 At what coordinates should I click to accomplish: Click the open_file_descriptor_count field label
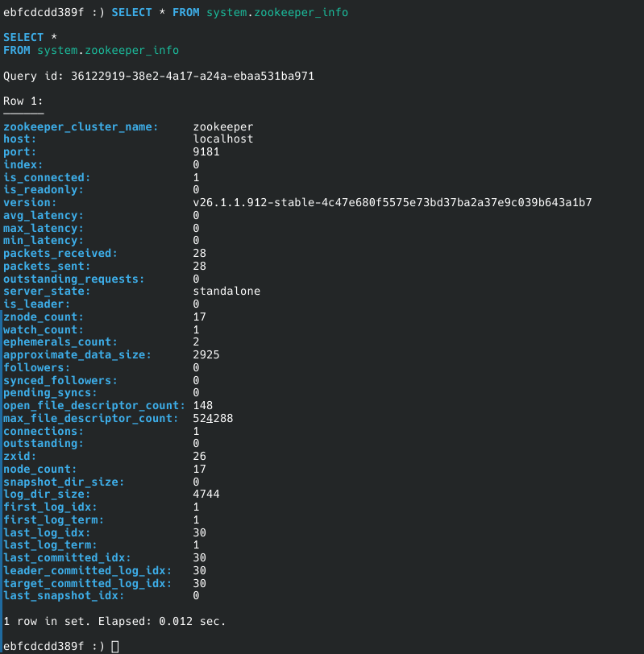pos(94,405)
